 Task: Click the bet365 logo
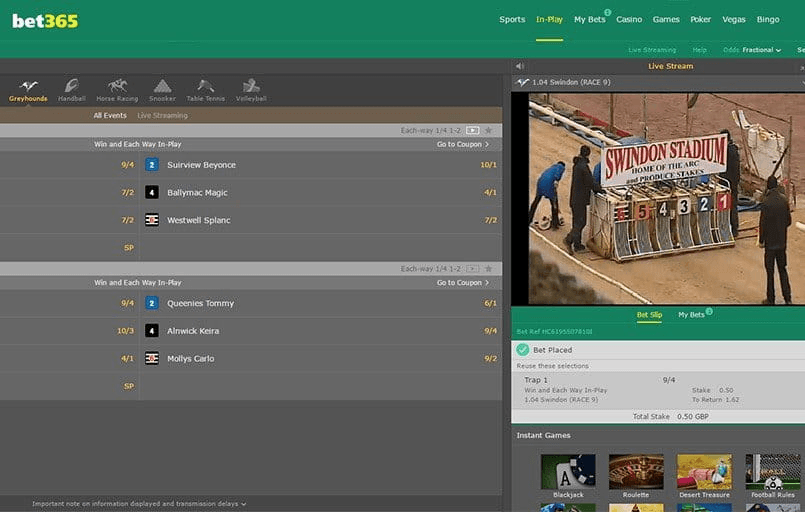(x=45, y=21)
